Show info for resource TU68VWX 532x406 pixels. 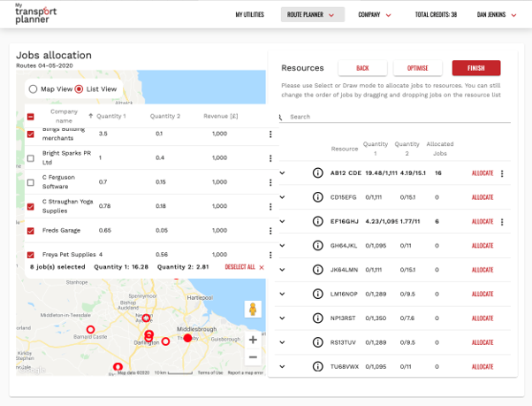(318, 366)
